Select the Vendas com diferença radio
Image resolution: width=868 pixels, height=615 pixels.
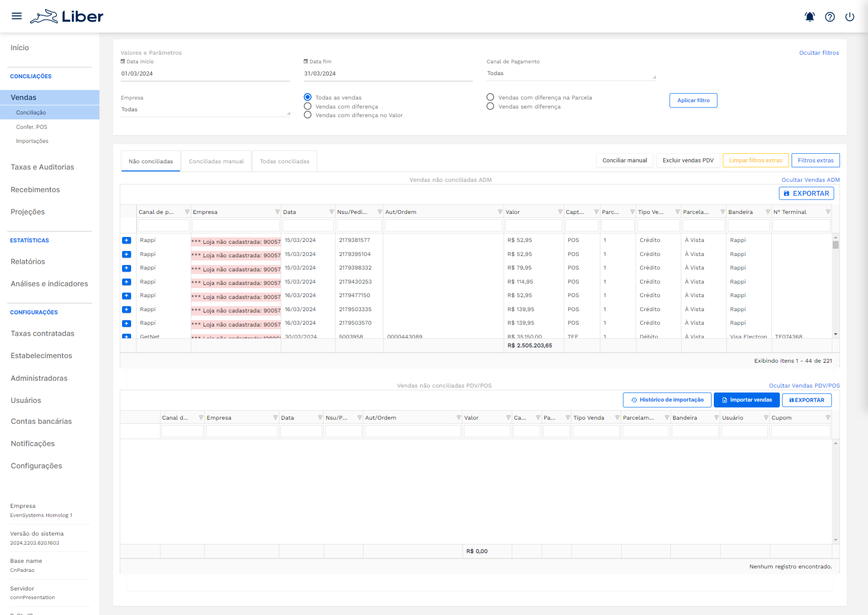click(308, 106)
